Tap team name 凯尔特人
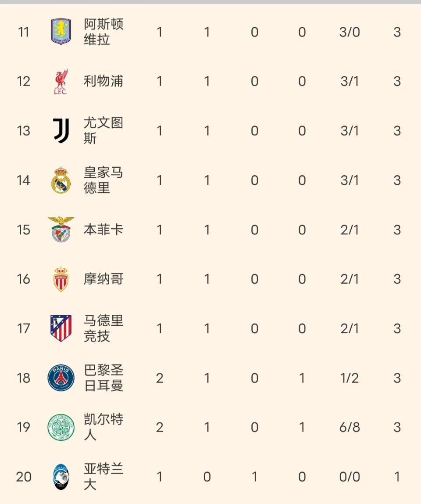421x504 pixels. point(103,427)
